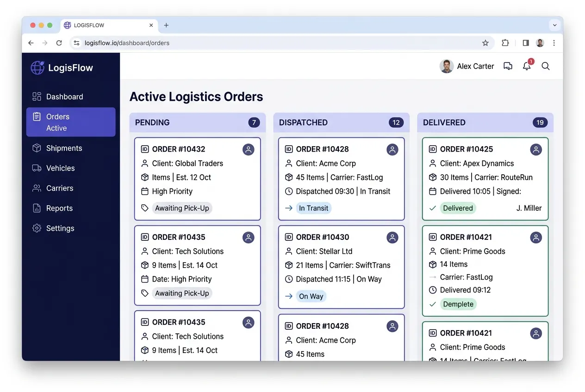This screenshot has width=585, height=392.
Task: Click the address bar URL field
Action: pos(281,43)
